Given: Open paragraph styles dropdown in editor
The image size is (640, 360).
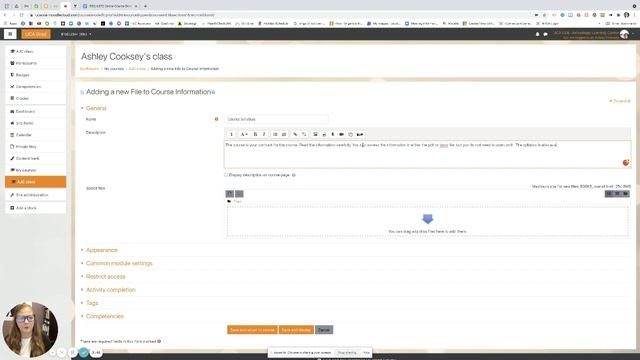Looking at the screenshot, I should (x=244, y=134).
